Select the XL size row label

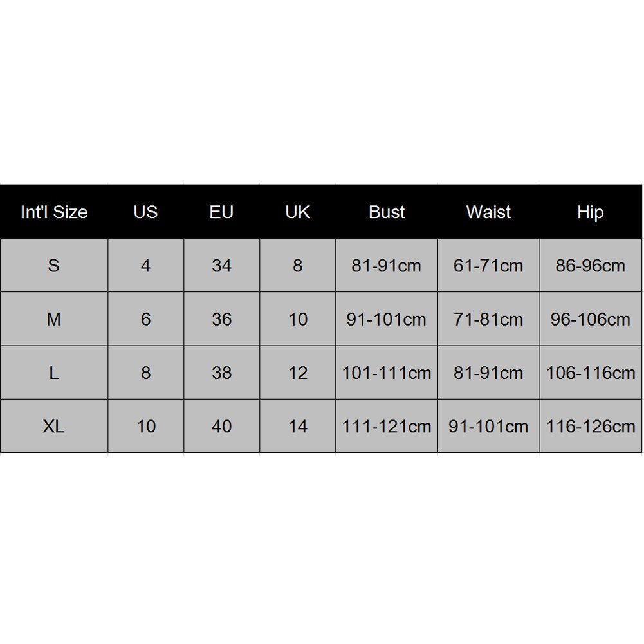click(54, 426)
